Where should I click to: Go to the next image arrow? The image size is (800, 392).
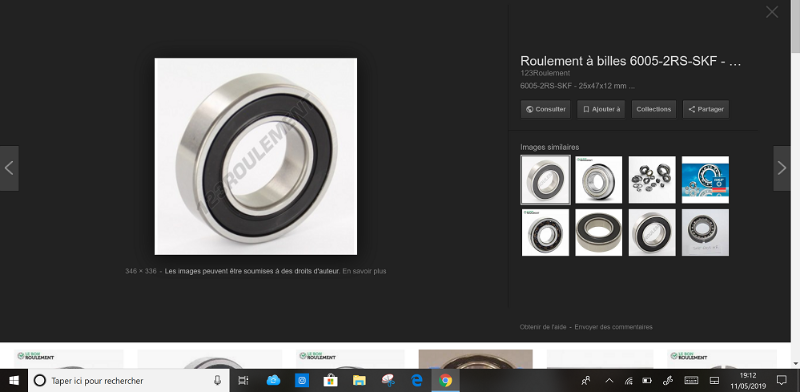click(782, 168)
